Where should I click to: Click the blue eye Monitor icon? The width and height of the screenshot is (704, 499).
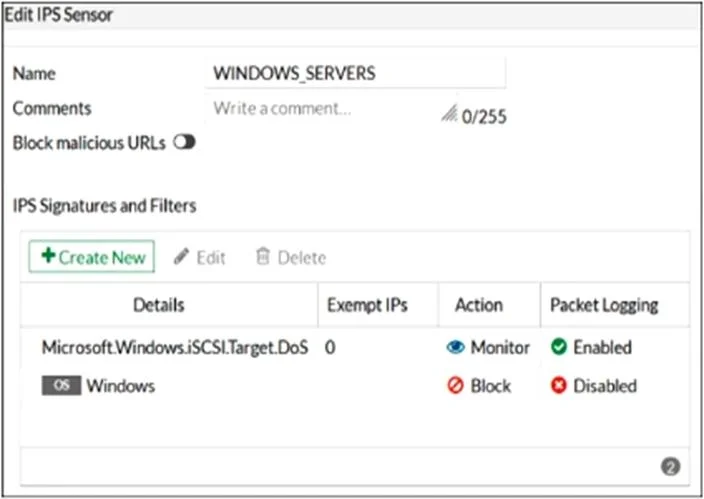455,347
